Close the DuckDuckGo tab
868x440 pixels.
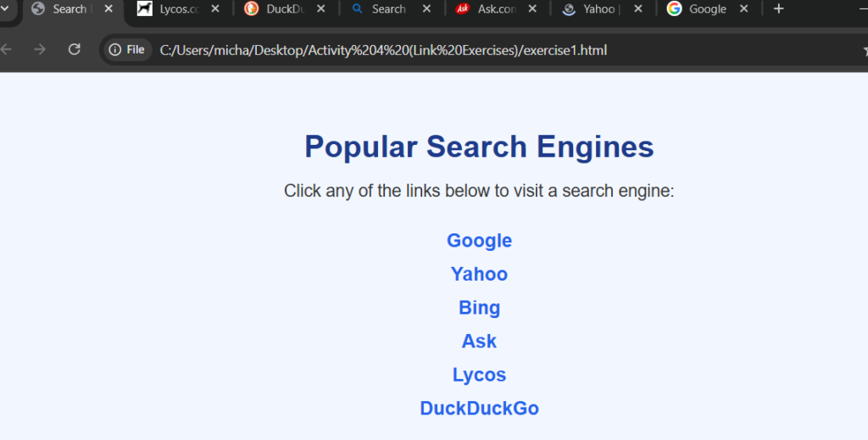pos(321,9)
